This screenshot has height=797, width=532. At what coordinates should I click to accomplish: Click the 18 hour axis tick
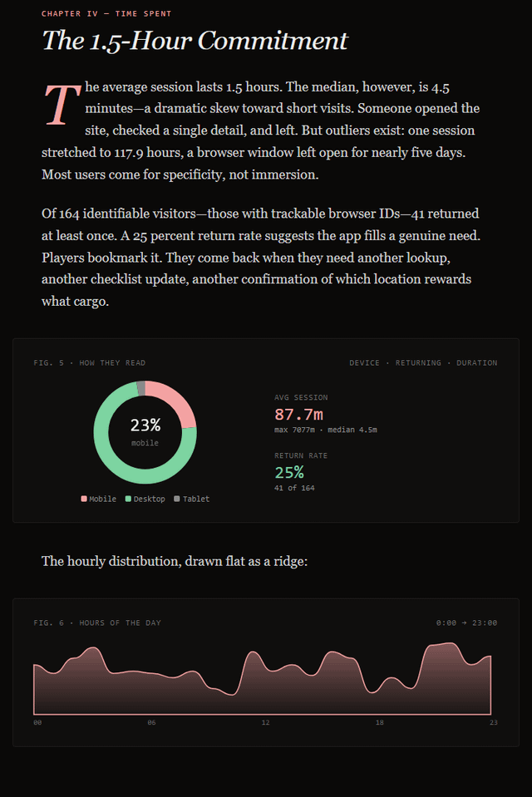(379, 723)
